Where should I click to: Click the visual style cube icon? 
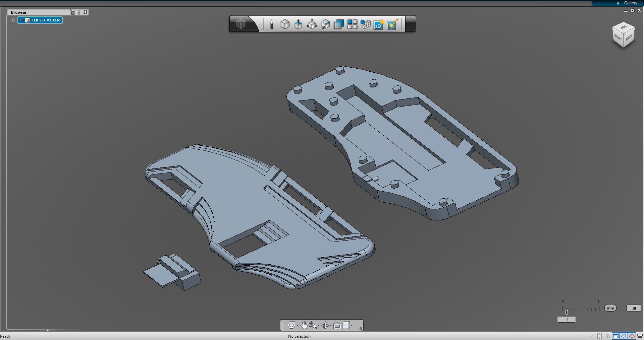tap(346, 325)
